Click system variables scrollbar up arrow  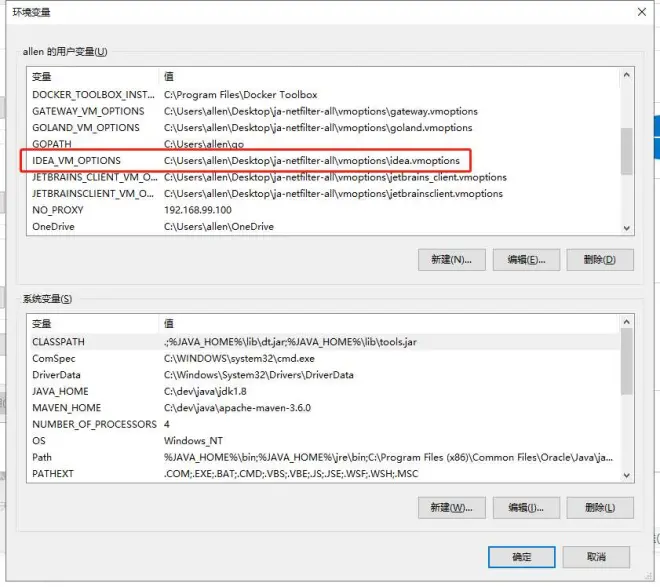[627, 322]
